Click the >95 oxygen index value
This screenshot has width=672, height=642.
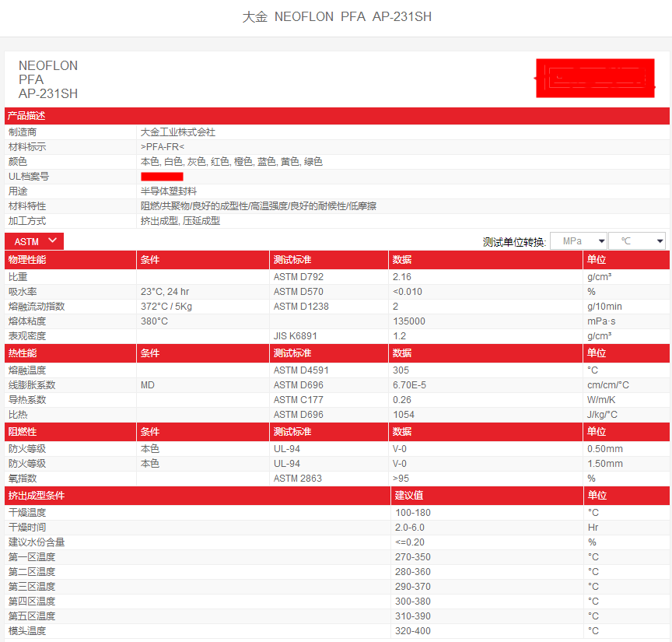[x=401, y=479]
